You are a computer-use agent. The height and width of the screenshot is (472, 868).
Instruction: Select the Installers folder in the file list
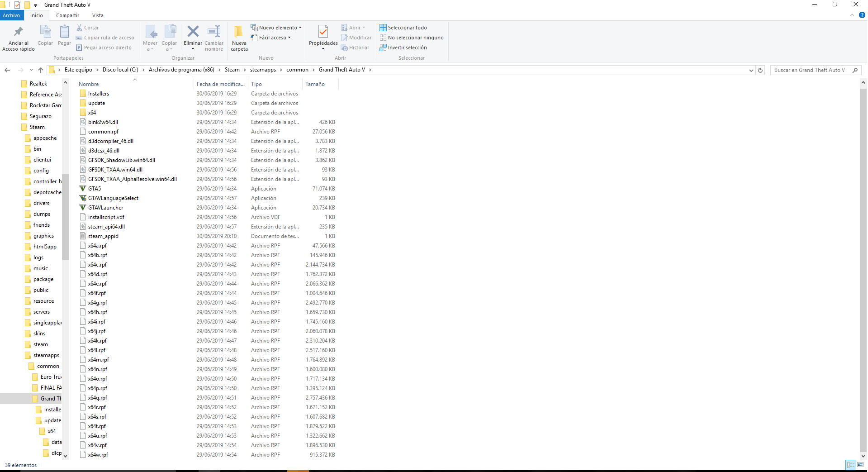(99, 94)
